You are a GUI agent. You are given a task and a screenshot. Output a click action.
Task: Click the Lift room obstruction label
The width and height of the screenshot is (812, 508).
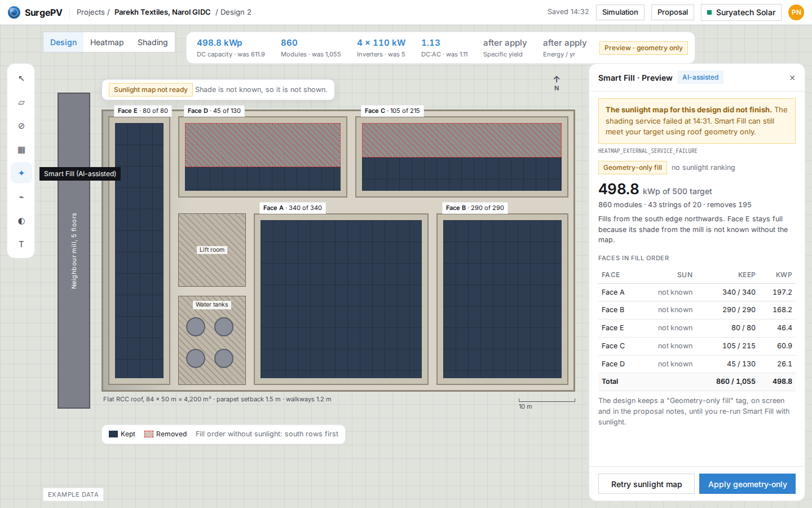(212, 249)
